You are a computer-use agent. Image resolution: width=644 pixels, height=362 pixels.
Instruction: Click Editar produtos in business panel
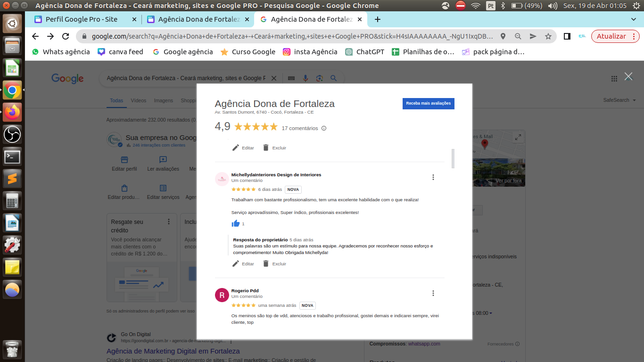[124, 192]
